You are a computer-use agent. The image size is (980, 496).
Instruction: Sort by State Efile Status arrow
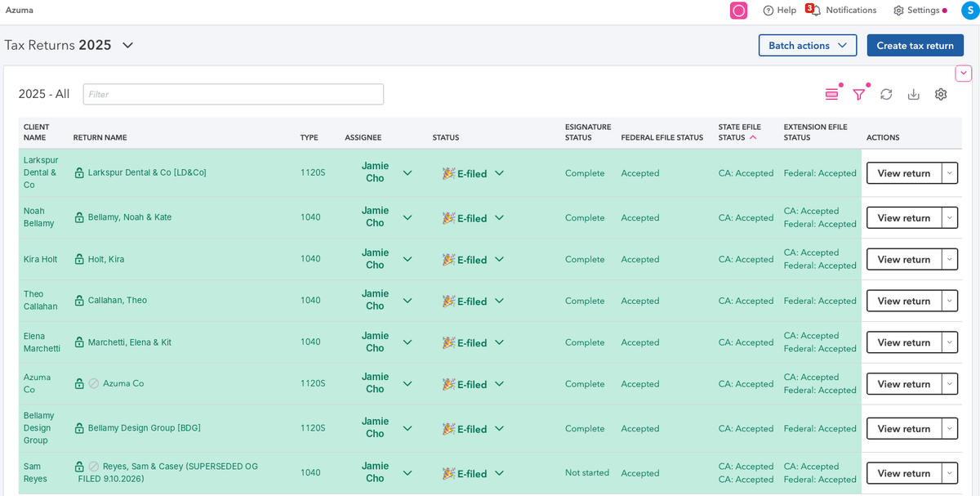click(x=752, y=138)
